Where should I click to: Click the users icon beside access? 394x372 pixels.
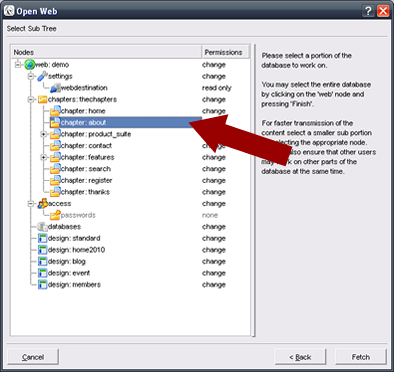43,203
